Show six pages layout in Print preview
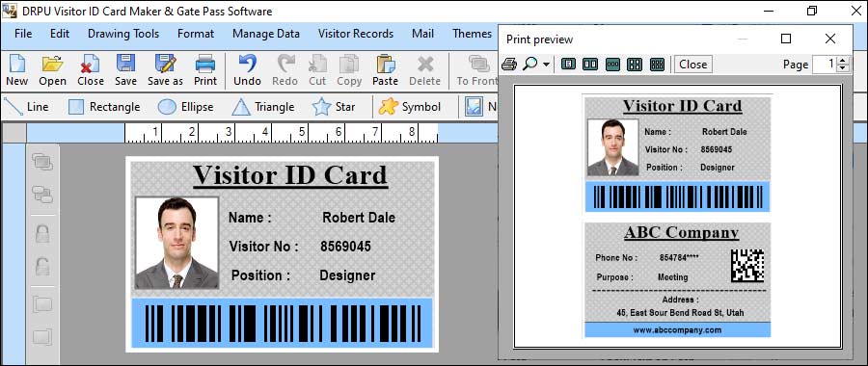Image resolution: width=868 pixels, height=366 pixels. 657,65
